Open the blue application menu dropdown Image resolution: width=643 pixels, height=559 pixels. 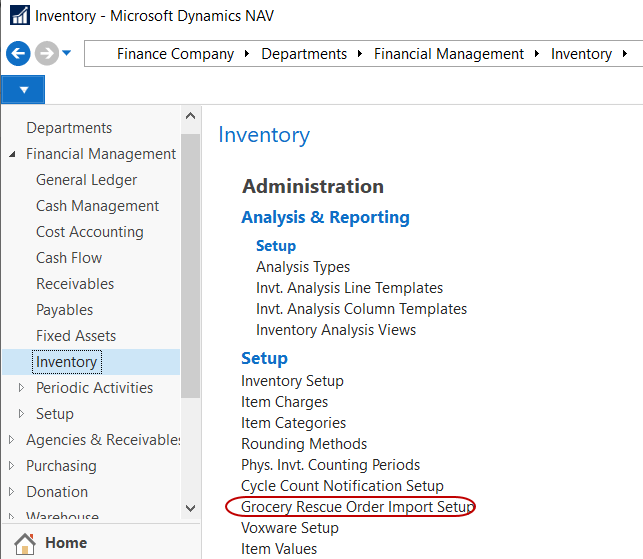point(23,90)
